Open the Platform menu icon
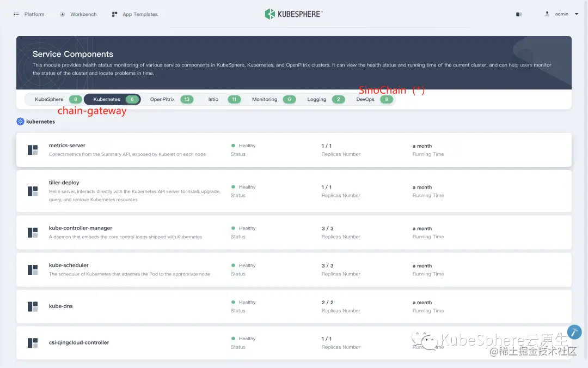Screen dimensions: 588x368 (x=16, y=14)
